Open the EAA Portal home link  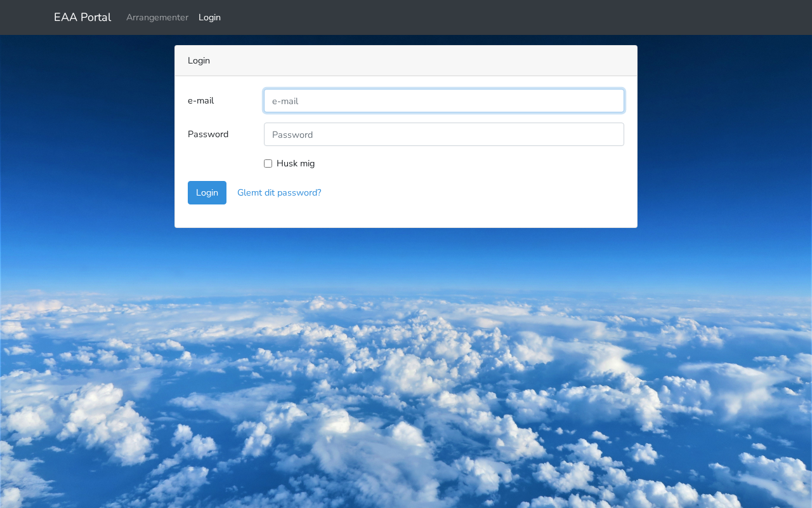point(82,17)
